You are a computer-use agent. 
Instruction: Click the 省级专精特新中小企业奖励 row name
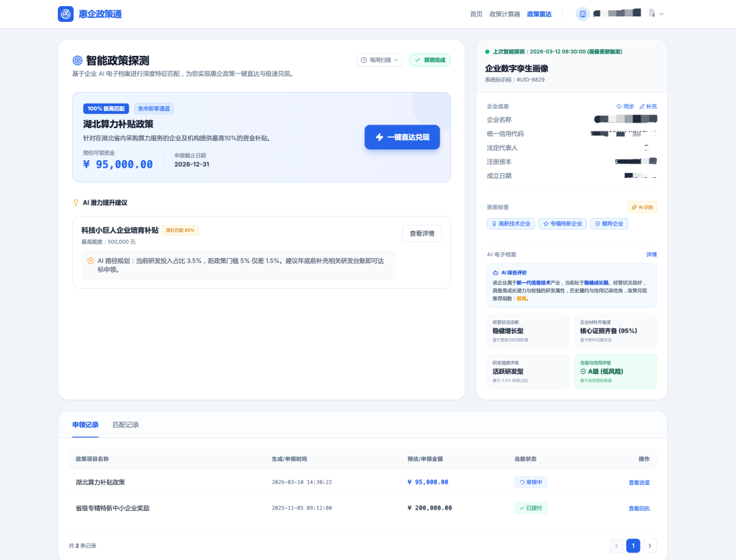[112, 508]
